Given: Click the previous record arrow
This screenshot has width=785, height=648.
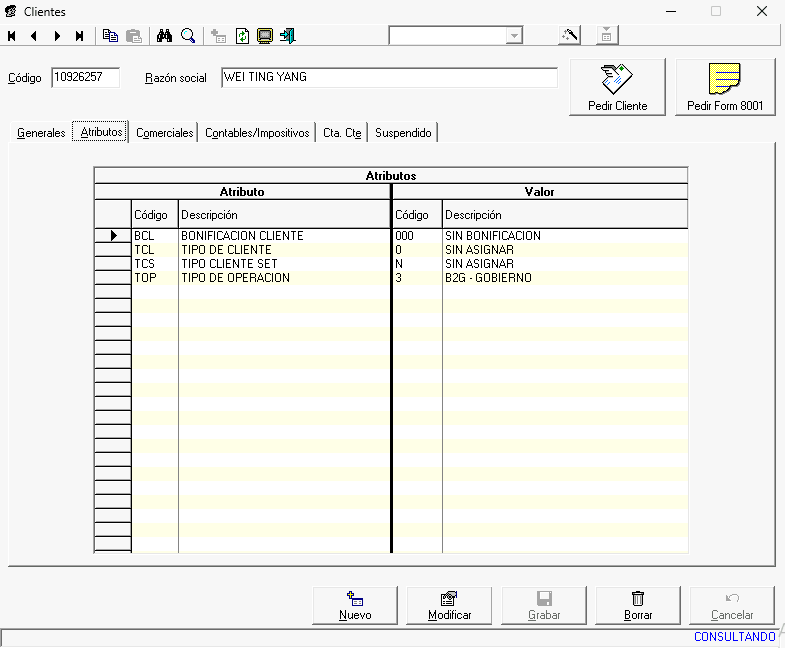Looking at the screenshot, I should coord(34,36).
